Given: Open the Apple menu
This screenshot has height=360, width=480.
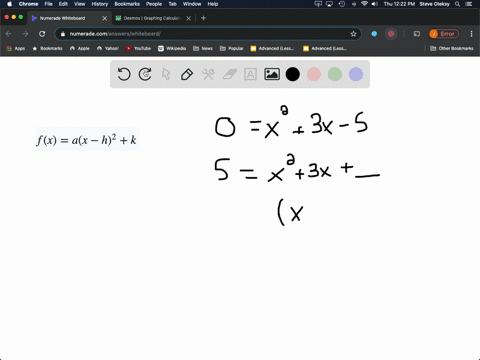Looking at the screenshot, I should pyautogui.click(x=9, y=4).
